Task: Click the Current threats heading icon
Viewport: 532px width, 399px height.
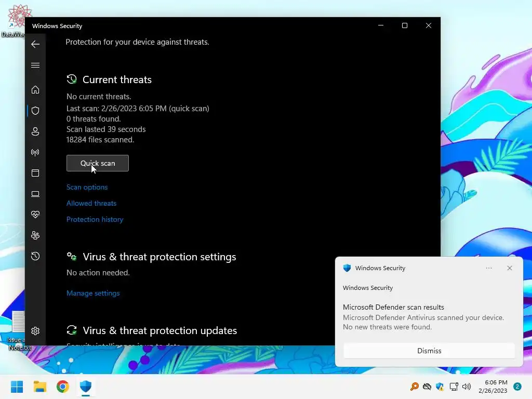Action: tap(72, 79)
